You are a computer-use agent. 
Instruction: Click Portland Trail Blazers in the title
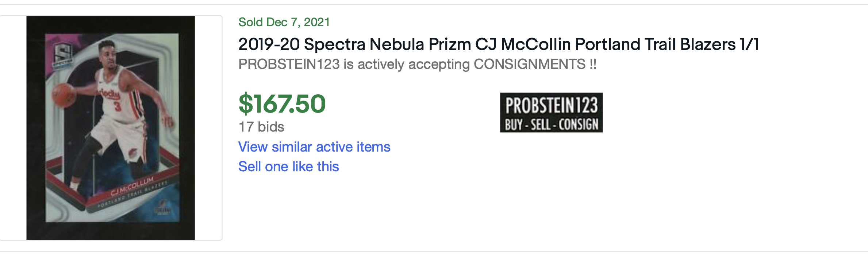(655, 44)
